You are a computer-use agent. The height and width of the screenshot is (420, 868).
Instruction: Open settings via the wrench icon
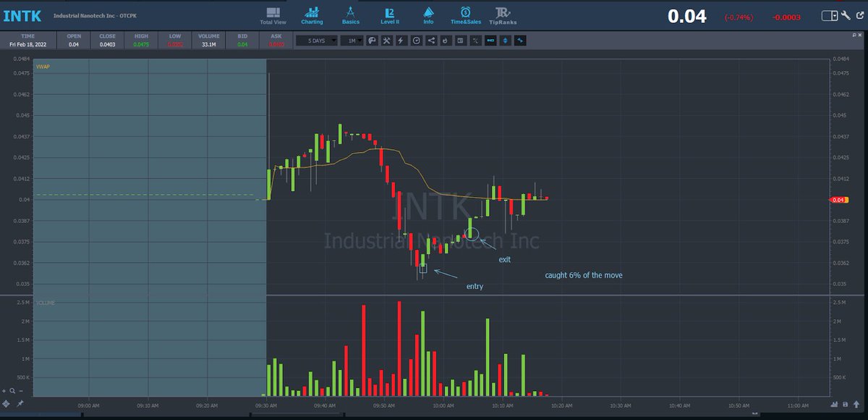pyautogui.click(x=846, y=15)
